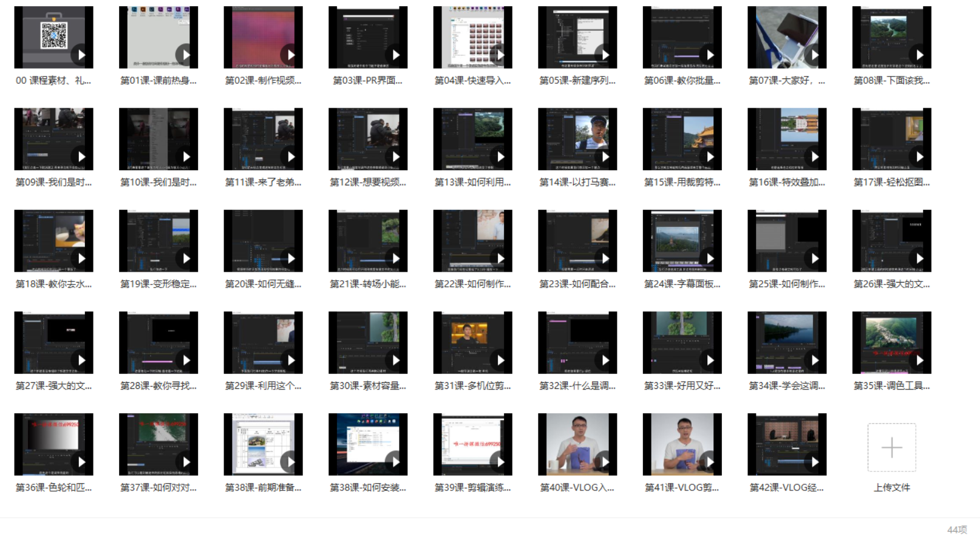Click play icon on 第42课-VLOG经 thumbnail
This screenshot has width=980, height=536.
[x=814, y=462]
